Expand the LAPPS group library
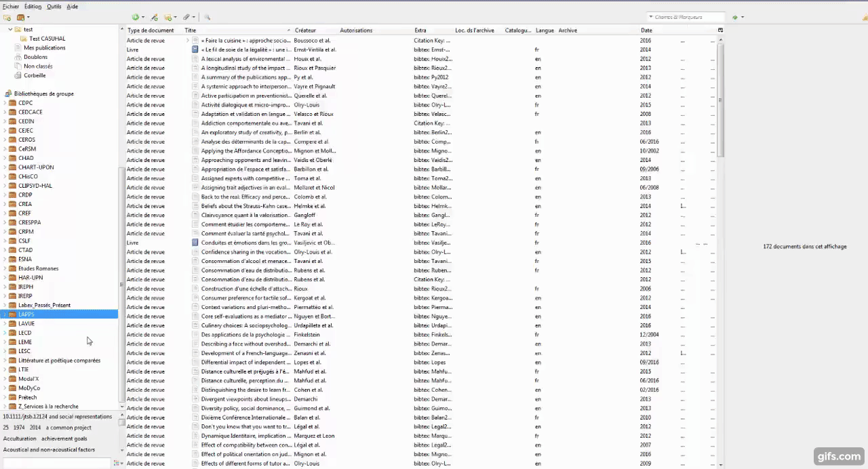Viewport: 868px width, 469px height. [5, 314]
